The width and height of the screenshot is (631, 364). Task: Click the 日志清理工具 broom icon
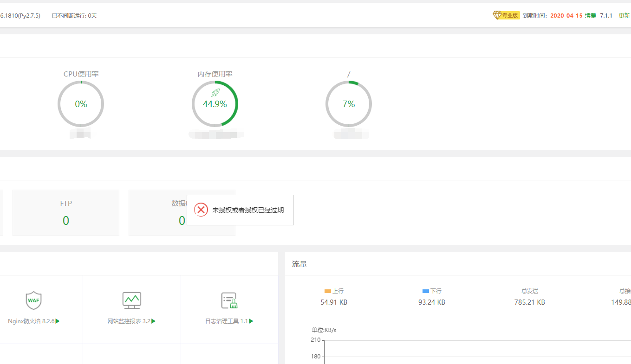click(229, 300)
